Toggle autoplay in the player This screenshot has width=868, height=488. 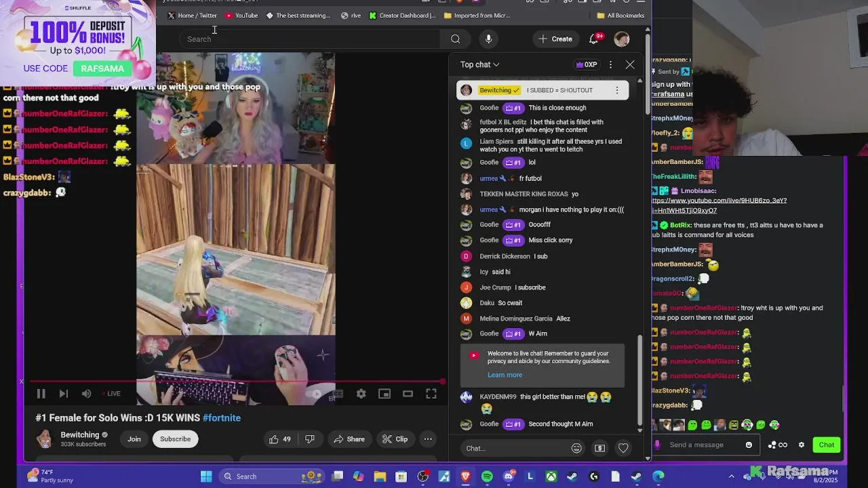(x=314, y=394)
